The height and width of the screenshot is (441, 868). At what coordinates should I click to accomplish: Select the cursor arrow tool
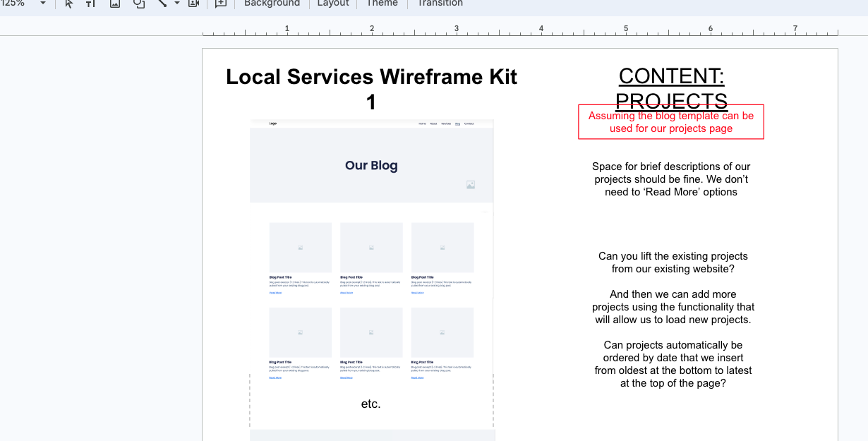coord(68,4)
